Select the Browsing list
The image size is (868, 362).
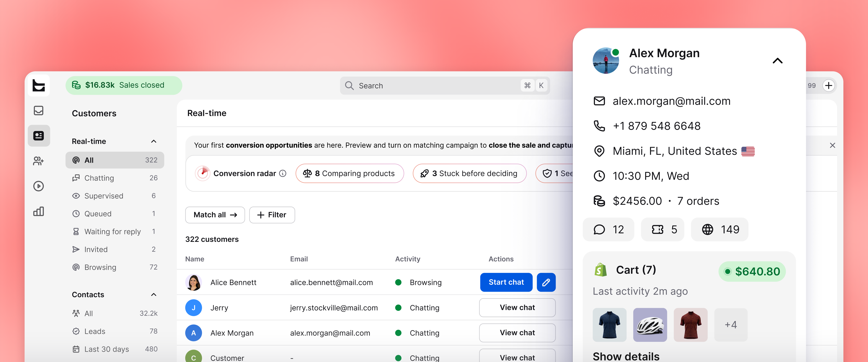pyautogui.click(x=115, y=267)
